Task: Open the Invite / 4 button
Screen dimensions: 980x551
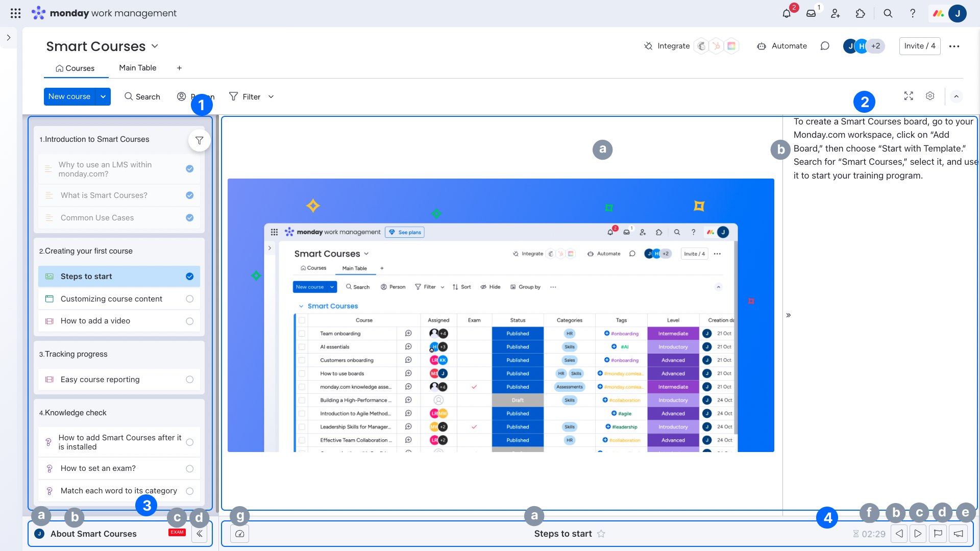Action: pos(920,46)
